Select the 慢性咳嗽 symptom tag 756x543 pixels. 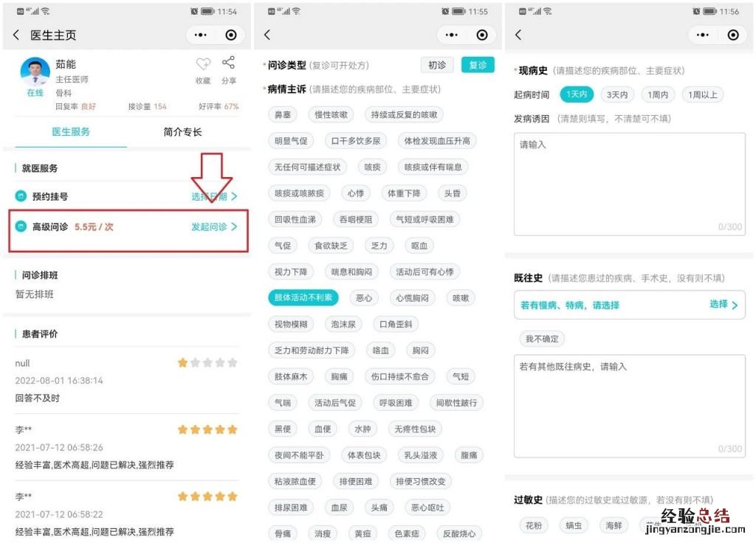tap(331, 114)
